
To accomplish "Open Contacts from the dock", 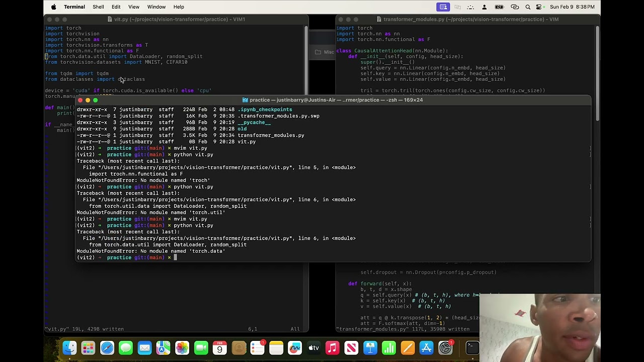I will click(238, 347).
